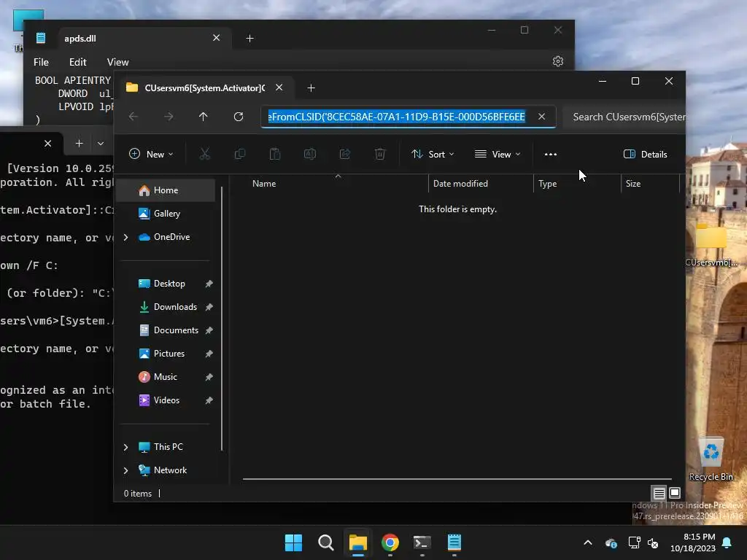Open the Recycle Bin desktop icon

(711, 459)
